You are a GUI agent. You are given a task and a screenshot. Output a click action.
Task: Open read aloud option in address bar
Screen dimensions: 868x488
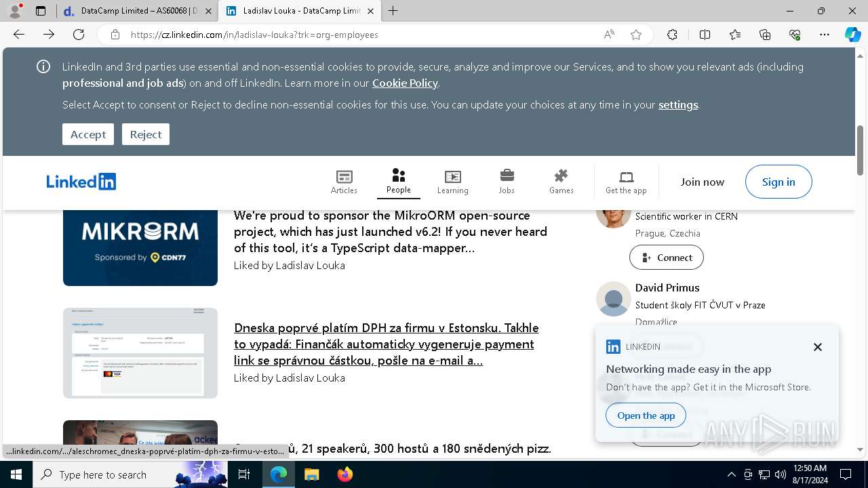pyautogui.click(x=609, y=35)
